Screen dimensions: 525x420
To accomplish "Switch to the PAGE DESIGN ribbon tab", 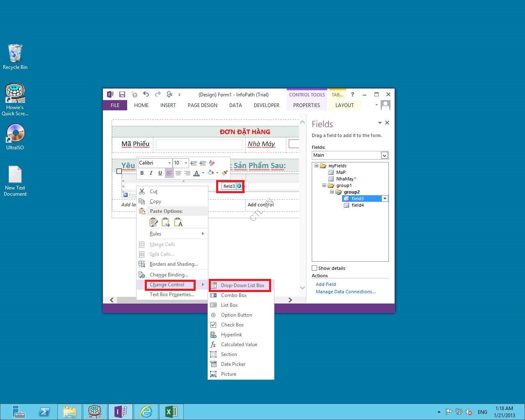I will tap(202, 105).
